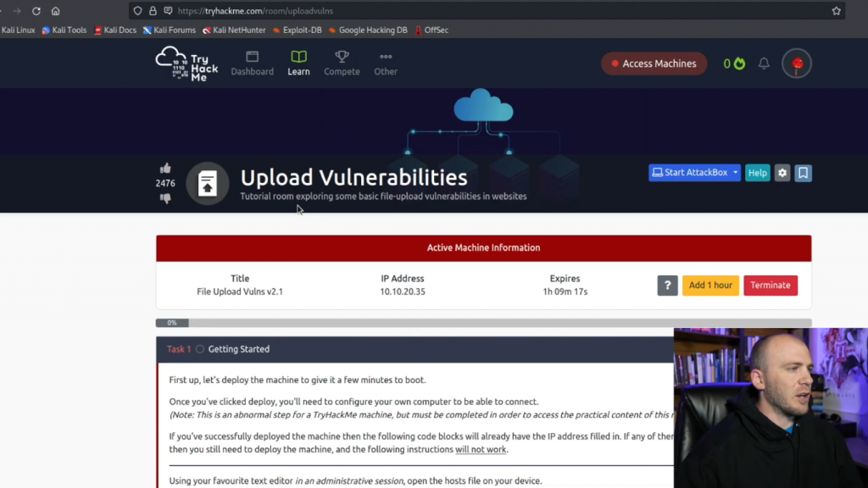The height and width of the screenshot is (488, 868).
Task: Open the Other nav menu
Action: pyautogui.click(x=386, y=64)
